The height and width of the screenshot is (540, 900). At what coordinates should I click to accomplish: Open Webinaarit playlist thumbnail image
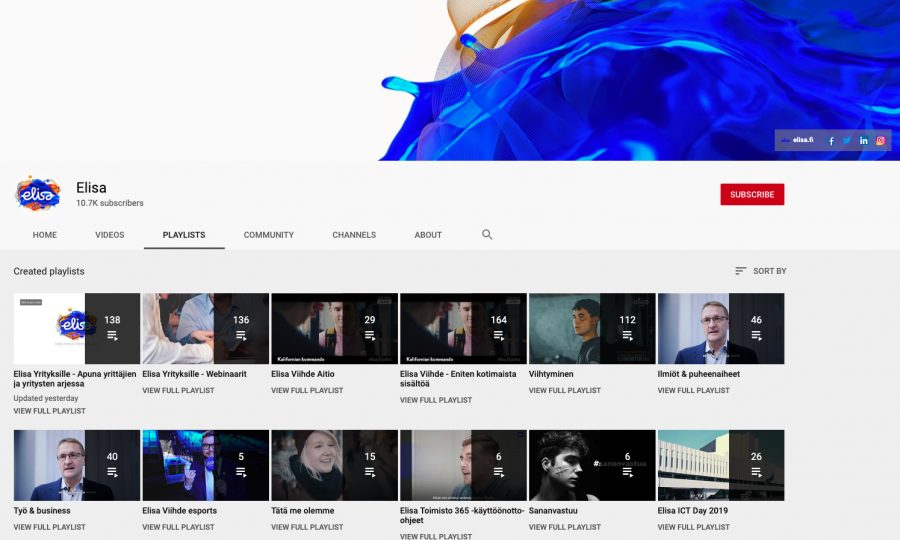tap(205, 328)
